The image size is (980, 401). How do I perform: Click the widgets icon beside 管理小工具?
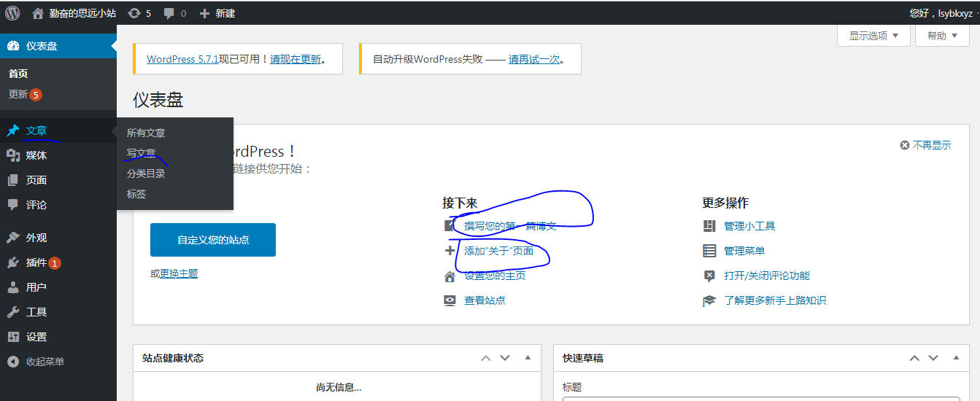(x=709, y=226)
